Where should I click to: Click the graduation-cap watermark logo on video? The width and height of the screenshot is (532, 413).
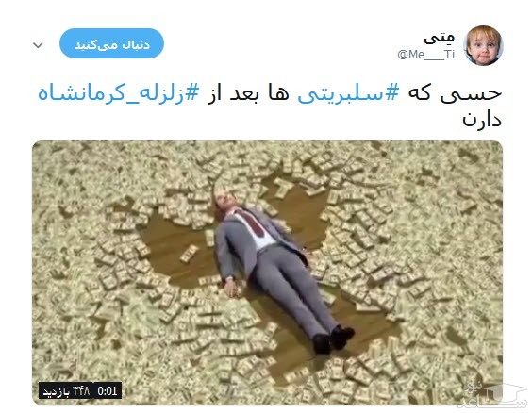pyautogui.click(x=492, y=393)
